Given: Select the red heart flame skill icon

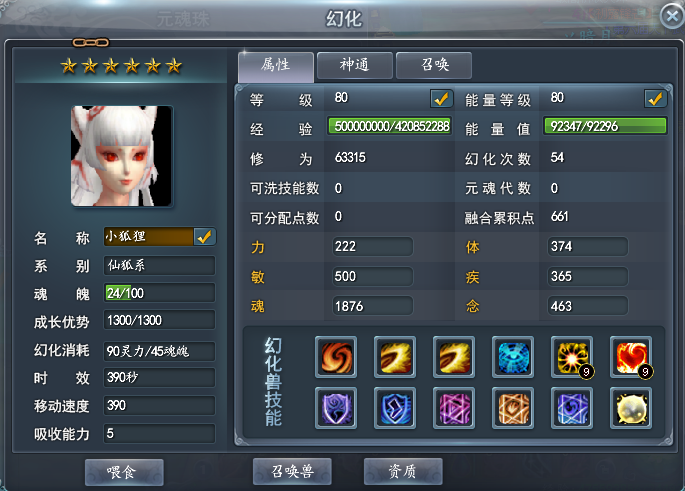Looking at the screenshot, I should 631,357.
